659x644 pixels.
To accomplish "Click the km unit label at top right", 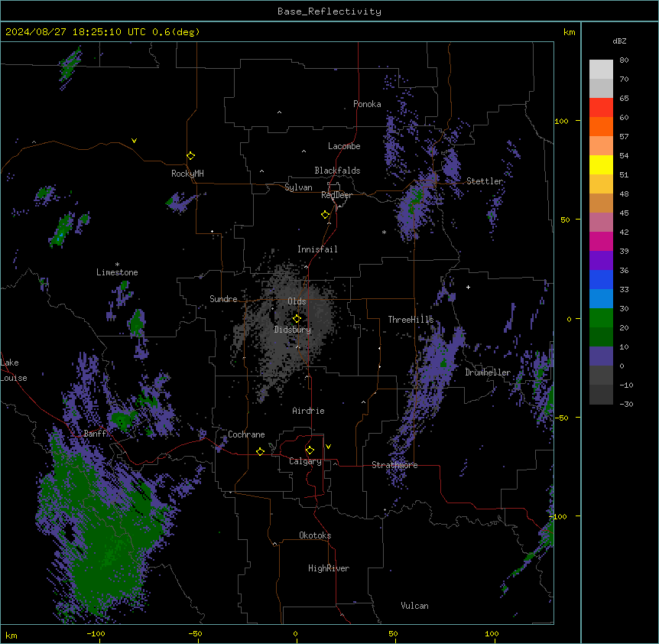I will tap(569, 32).
